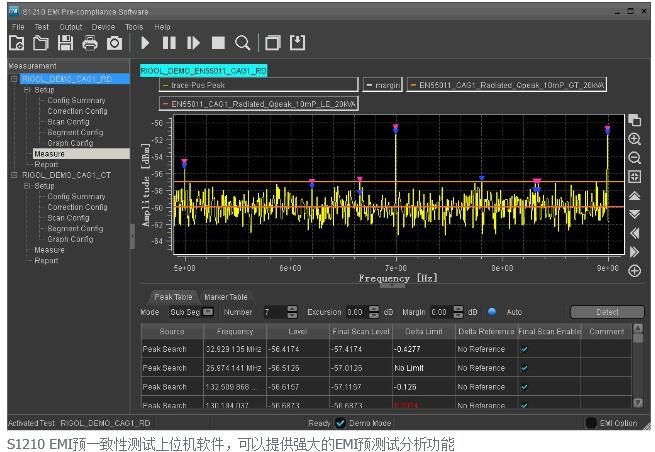Select the Auto radio button

pos(492,312)
